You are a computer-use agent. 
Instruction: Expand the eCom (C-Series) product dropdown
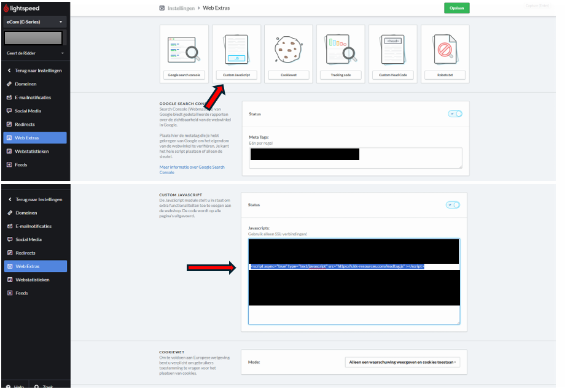pyautogui.click(x=34, y=22)
